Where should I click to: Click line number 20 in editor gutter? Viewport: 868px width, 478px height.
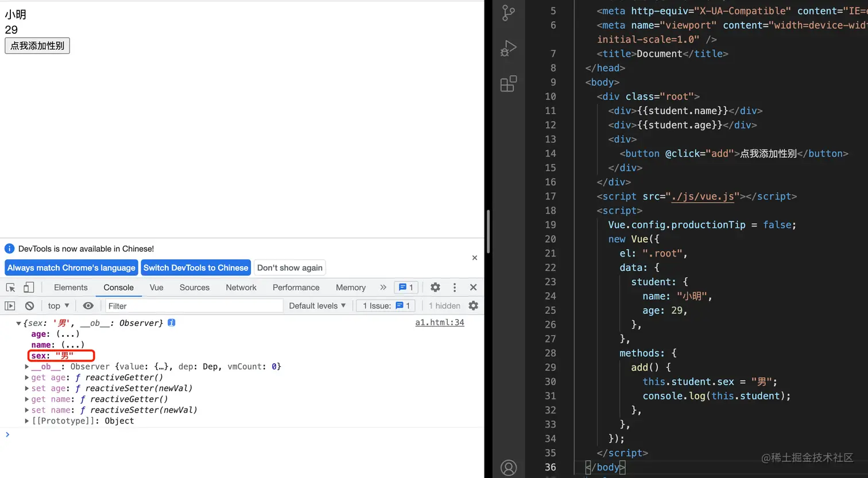551,239
